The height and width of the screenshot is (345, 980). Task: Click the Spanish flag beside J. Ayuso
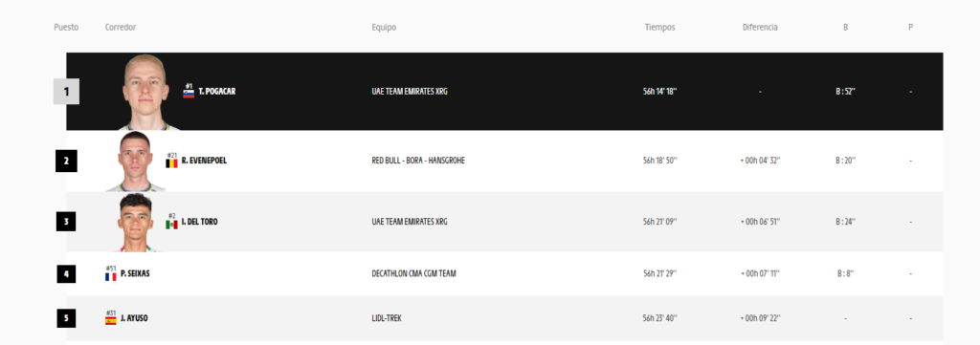pyautogui.click(x=111, y=321)
